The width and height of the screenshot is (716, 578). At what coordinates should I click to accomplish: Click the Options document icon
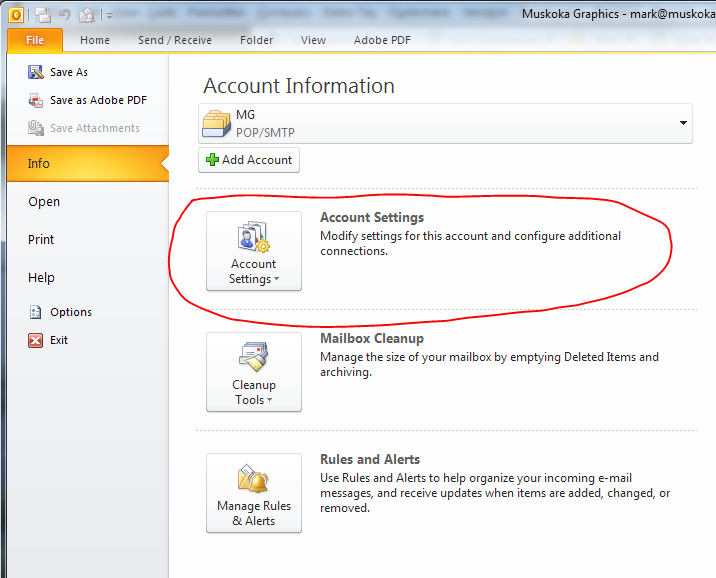coord(36,312)
